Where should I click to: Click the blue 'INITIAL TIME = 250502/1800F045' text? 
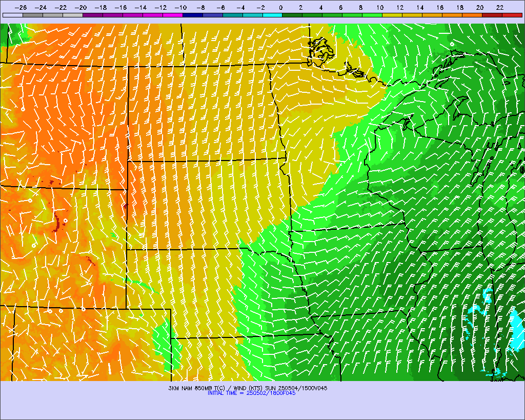(251, 393)
